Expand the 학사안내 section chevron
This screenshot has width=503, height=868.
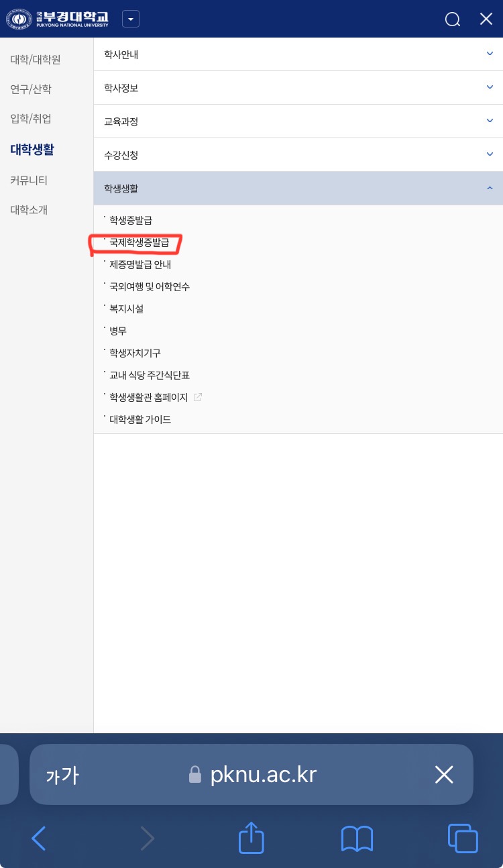click(490, 54)
